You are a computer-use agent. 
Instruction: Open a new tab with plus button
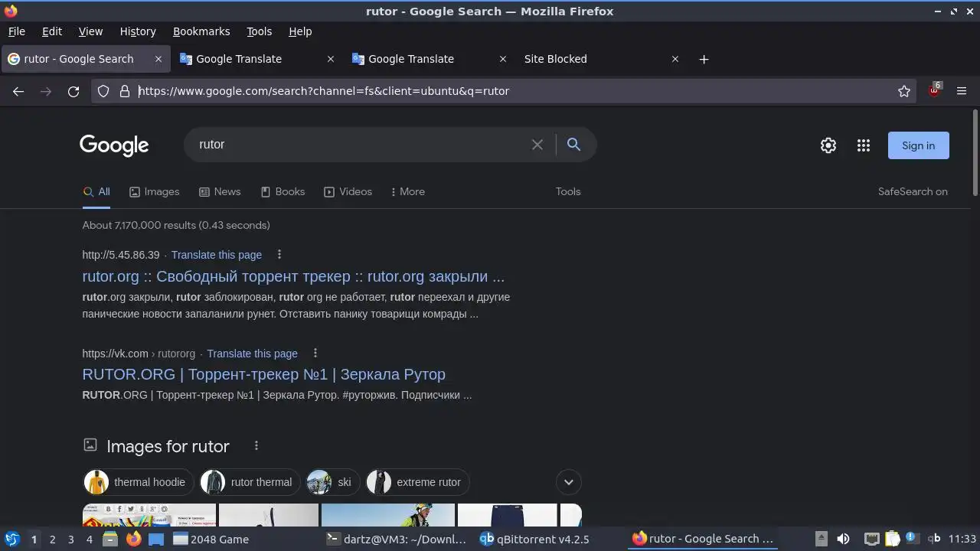[704, 59]
